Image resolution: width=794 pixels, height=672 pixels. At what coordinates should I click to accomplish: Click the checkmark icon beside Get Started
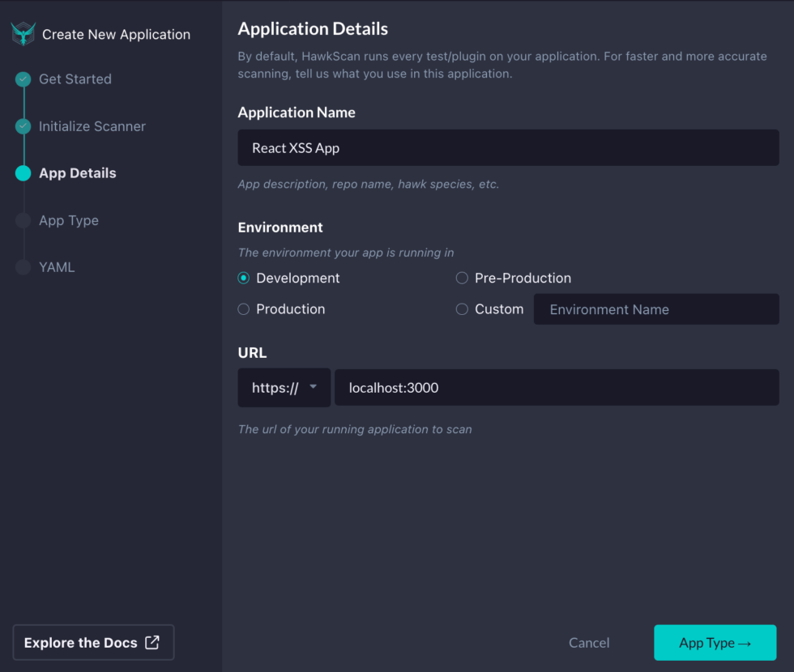pyautogui.click(x=23, y=79)
